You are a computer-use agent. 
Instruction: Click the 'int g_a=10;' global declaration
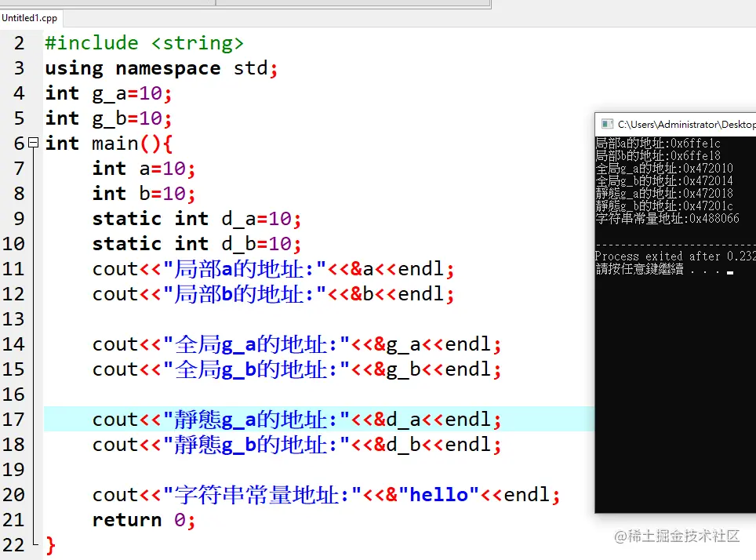[x=108, y=93]
